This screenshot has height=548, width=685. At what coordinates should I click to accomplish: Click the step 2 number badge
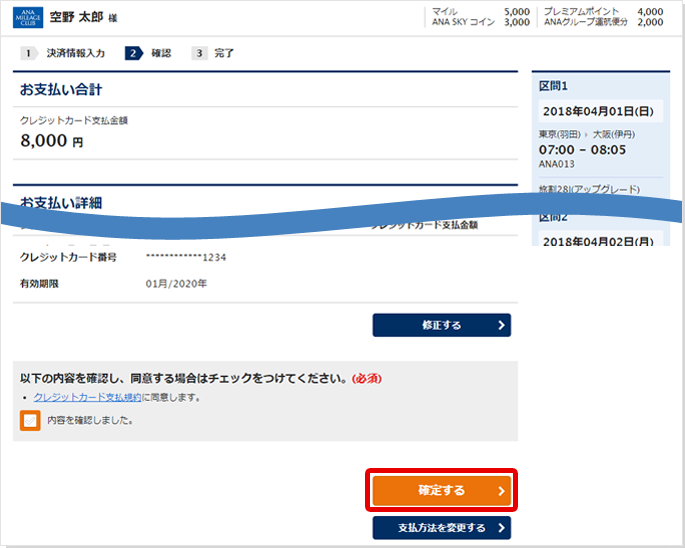pos(133,53)
